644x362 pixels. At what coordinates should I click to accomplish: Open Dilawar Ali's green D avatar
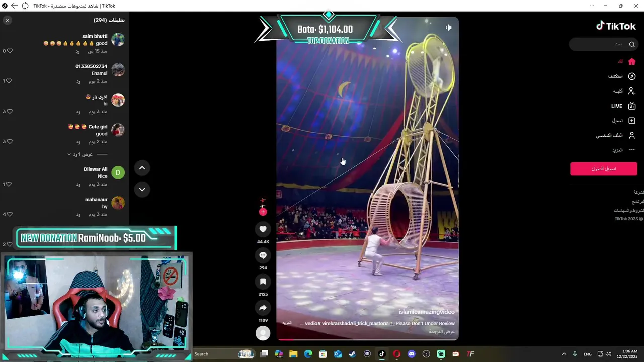(x=118, y=173)
